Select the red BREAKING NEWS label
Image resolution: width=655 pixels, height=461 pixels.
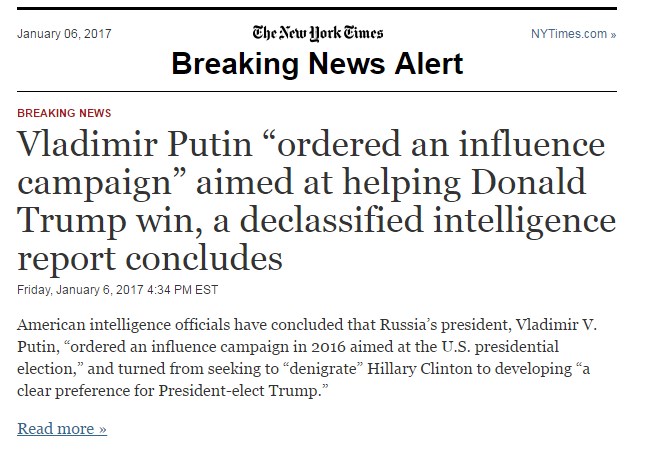coord(64,113)
